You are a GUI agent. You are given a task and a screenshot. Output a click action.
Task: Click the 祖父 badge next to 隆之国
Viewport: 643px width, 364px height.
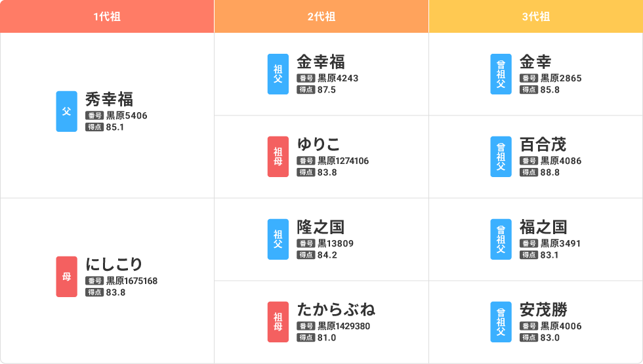pos(278,239)
